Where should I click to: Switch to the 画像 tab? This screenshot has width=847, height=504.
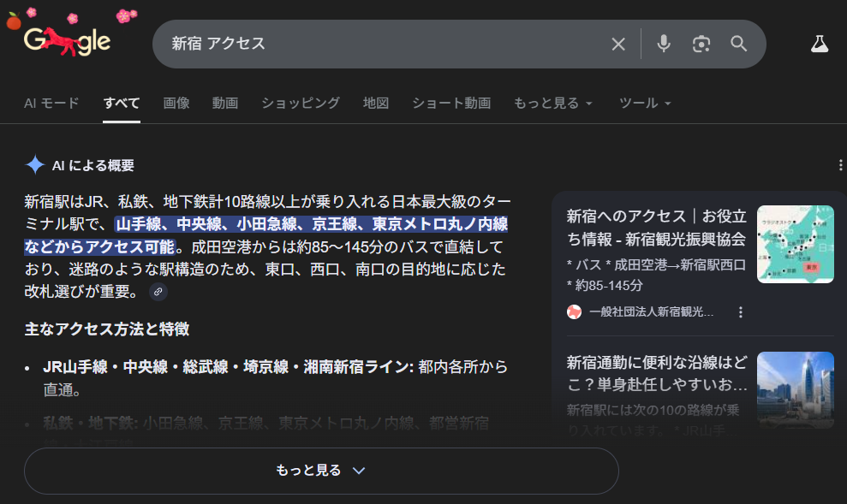(176, 104)
